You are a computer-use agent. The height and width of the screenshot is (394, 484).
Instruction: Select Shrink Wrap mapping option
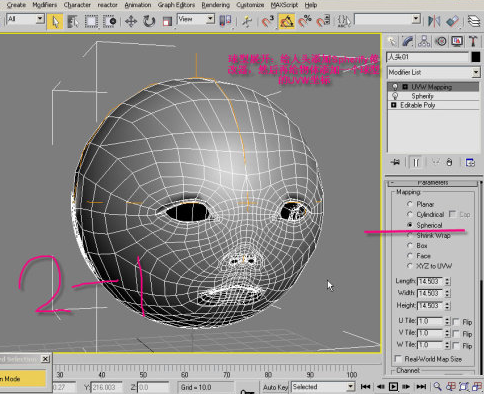410,235
